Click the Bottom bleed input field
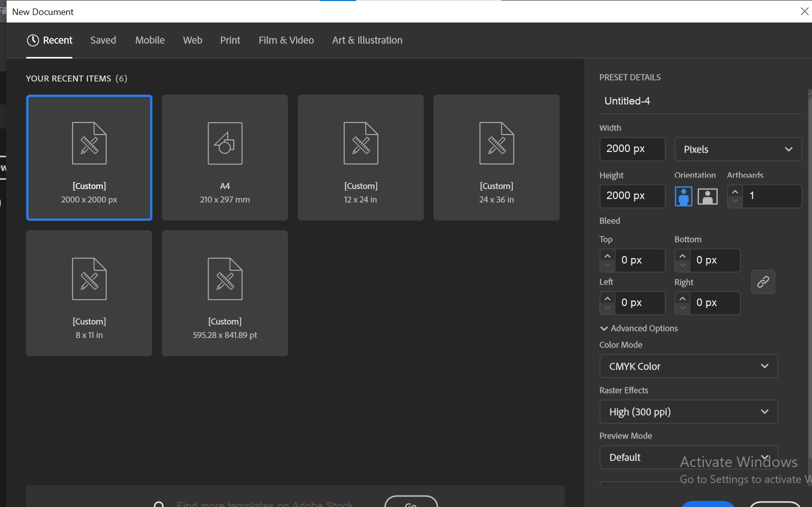Image resolution: width=812 pixels, height=507 pixels. [x=715, y=260]
